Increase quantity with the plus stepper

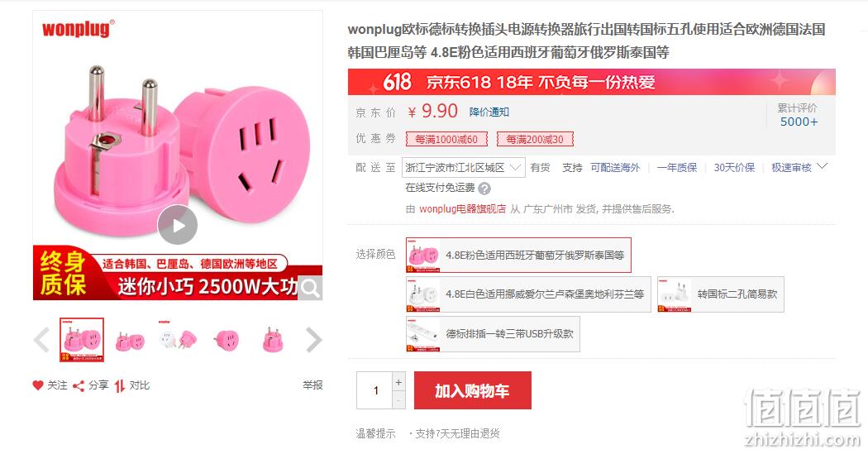[398, 382]
